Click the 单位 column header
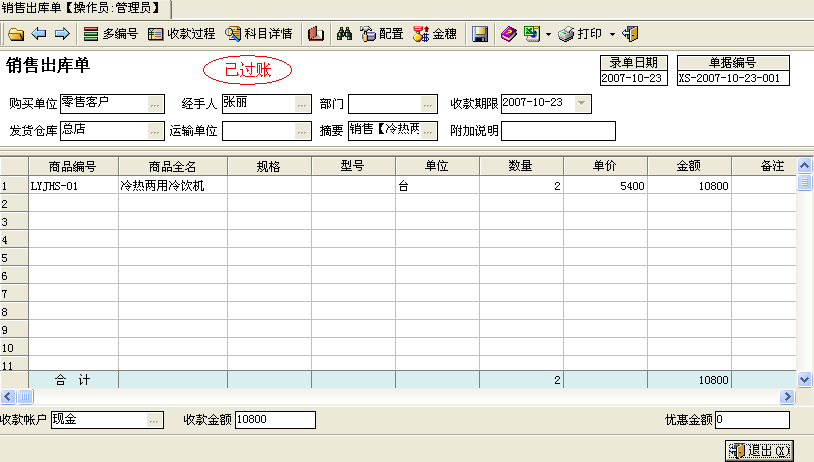 (437, 166)
